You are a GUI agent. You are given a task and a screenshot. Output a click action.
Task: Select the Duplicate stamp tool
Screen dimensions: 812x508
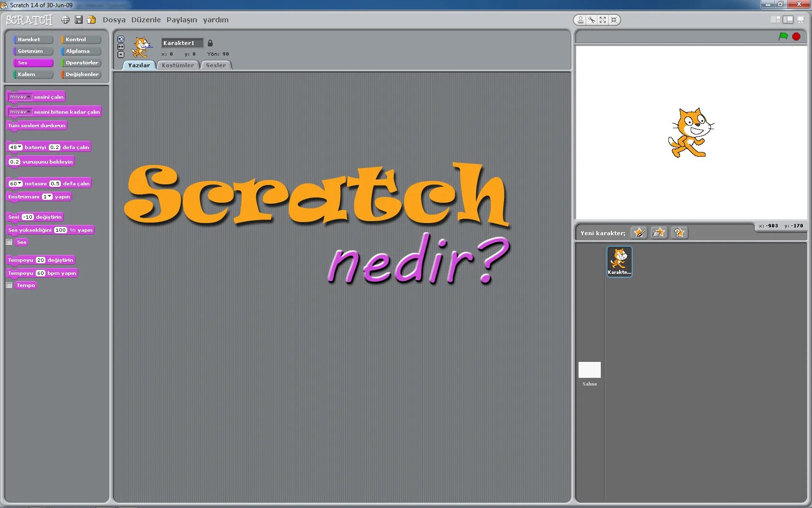580,20
